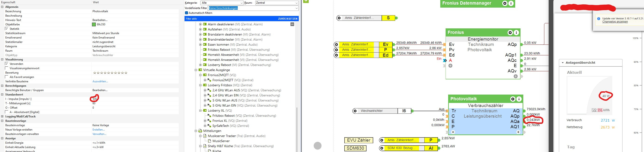Collapse the Standardwert property section
Viewport: 644px width, 152px height.
pyautogui.click(x=2, y=95)
